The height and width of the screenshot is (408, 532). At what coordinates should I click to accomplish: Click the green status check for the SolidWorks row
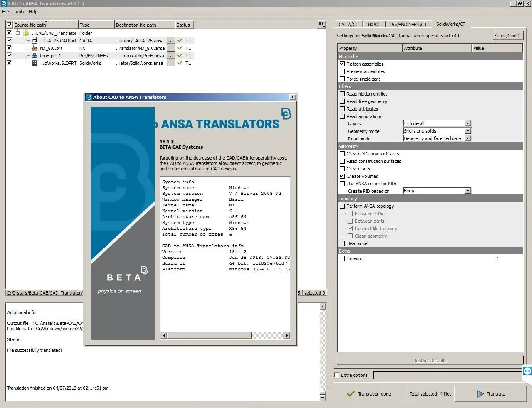(x=180, y=63)
